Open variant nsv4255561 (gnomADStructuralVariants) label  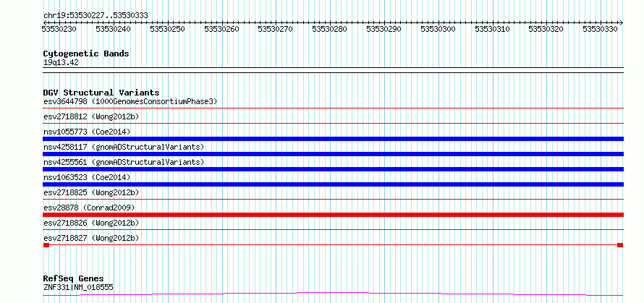(x=124, y=162)
